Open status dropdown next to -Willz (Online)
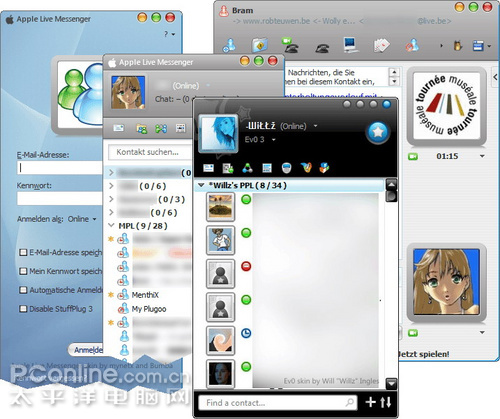 click(x=315, y=126)
